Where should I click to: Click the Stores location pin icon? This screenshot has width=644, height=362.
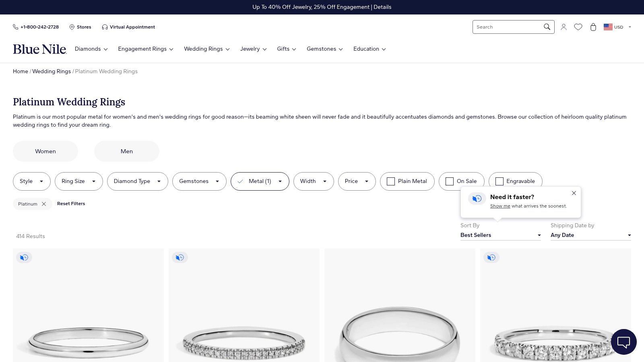pyautogui.click(x=72, y=27)
